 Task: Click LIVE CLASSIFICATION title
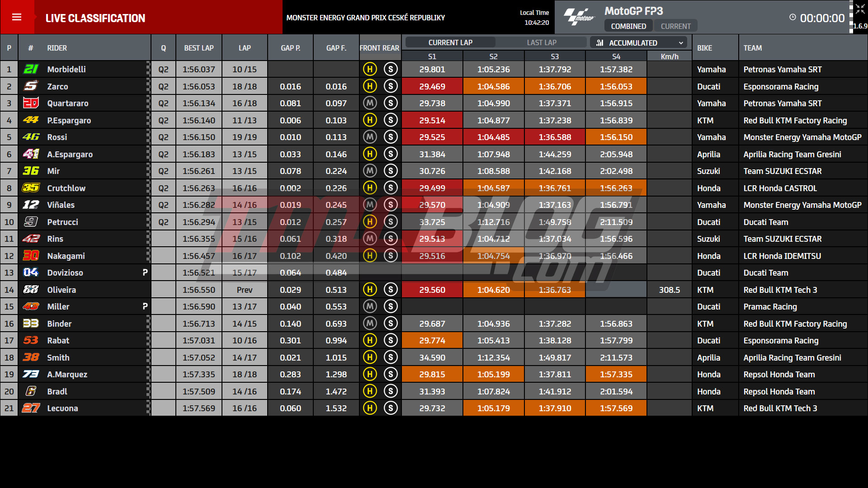[x=95, y=18]
